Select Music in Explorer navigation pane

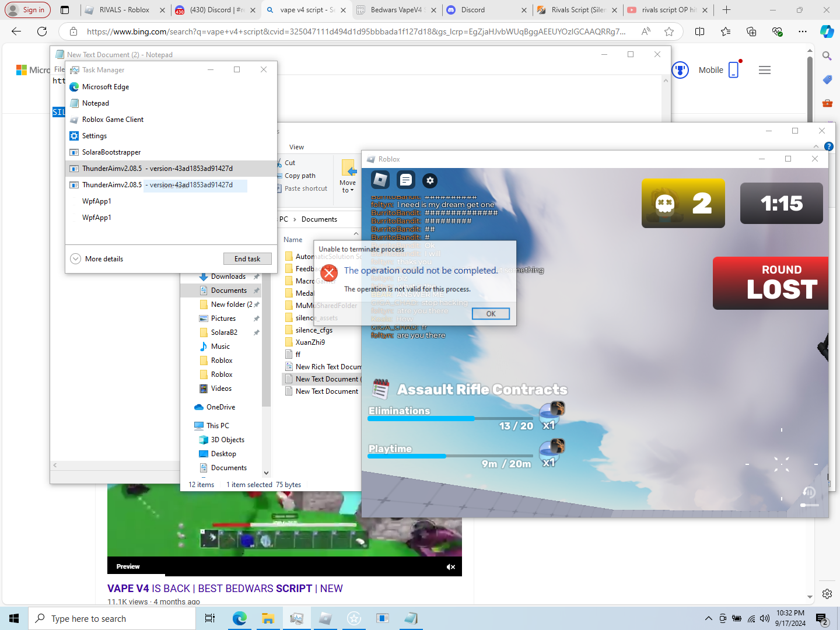click(x=220, y=346)
